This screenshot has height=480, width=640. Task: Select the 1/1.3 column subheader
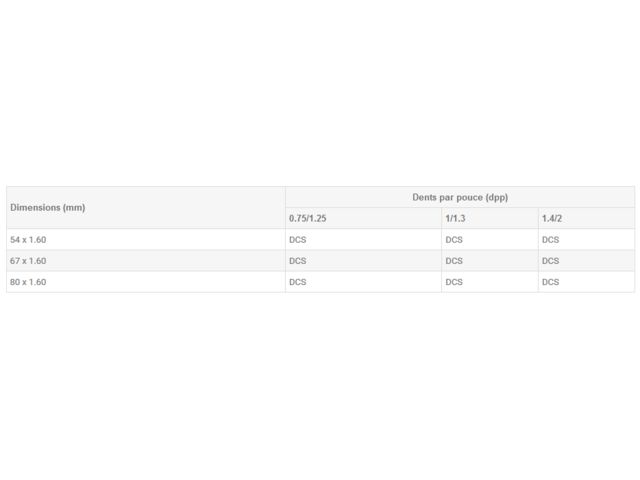[x=455, y=218]
